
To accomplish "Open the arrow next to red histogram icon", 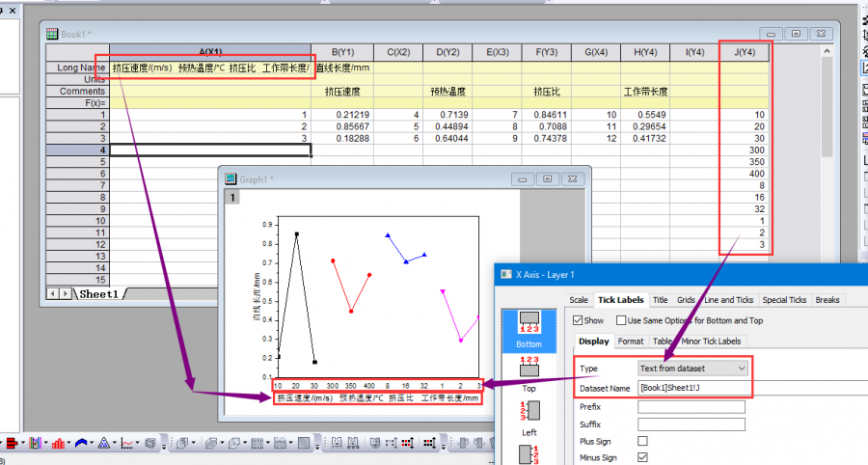I will pos(69,443).
